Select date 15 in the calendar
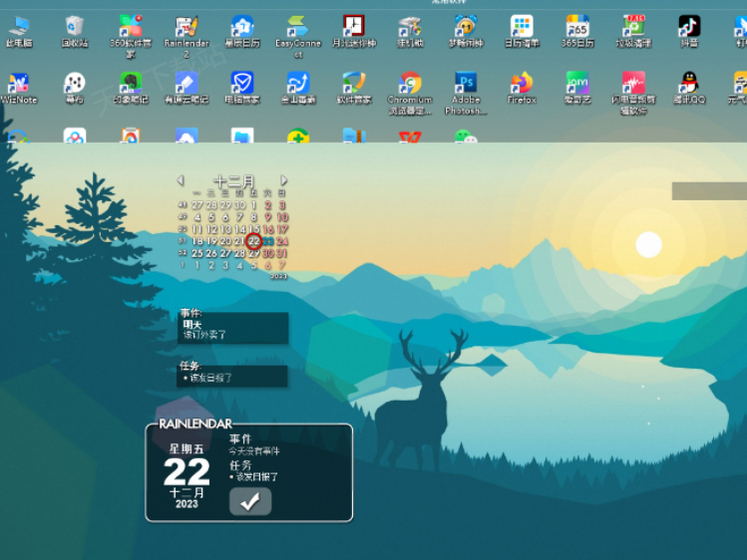747x560 pixels. [254, 229]
